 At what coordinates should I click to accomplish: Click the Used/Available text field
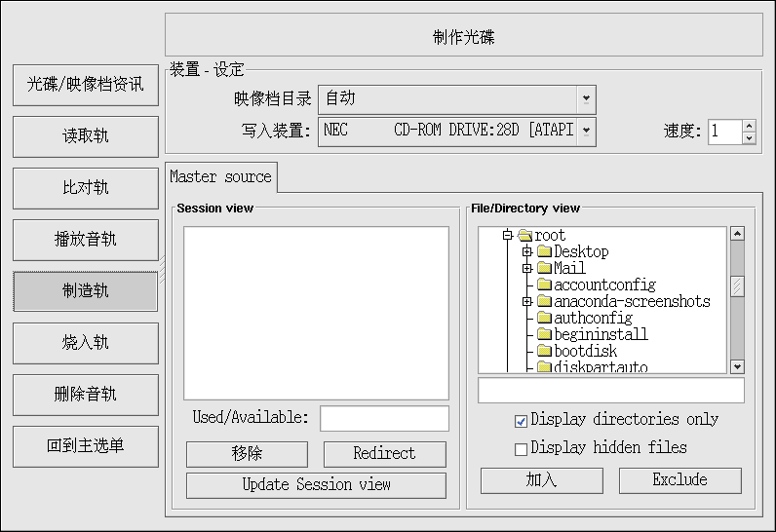pos(384,418)
